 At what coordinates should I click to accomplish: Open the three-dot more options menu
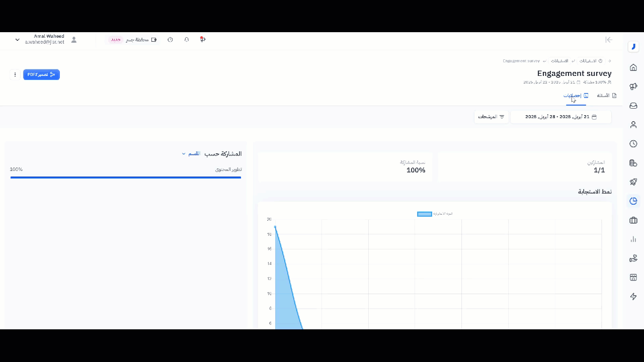tap(15, 74)
